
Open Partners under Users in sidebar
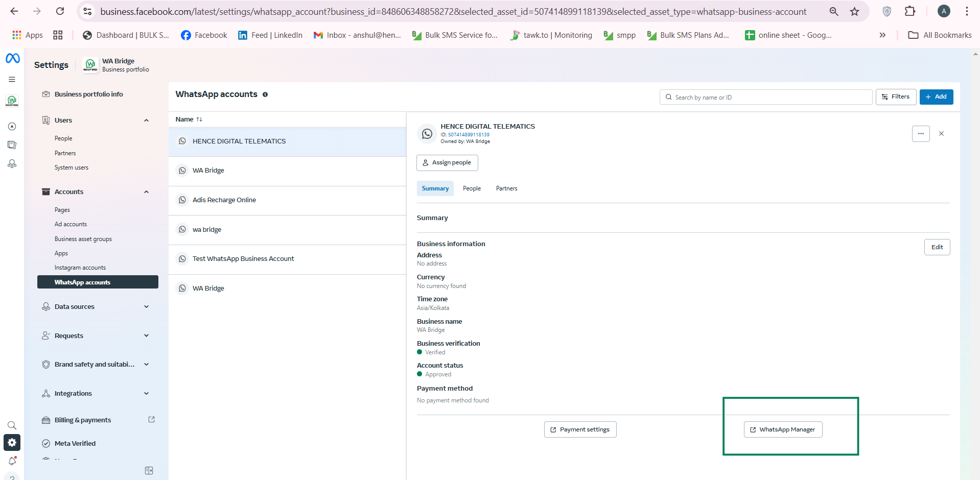65,153
